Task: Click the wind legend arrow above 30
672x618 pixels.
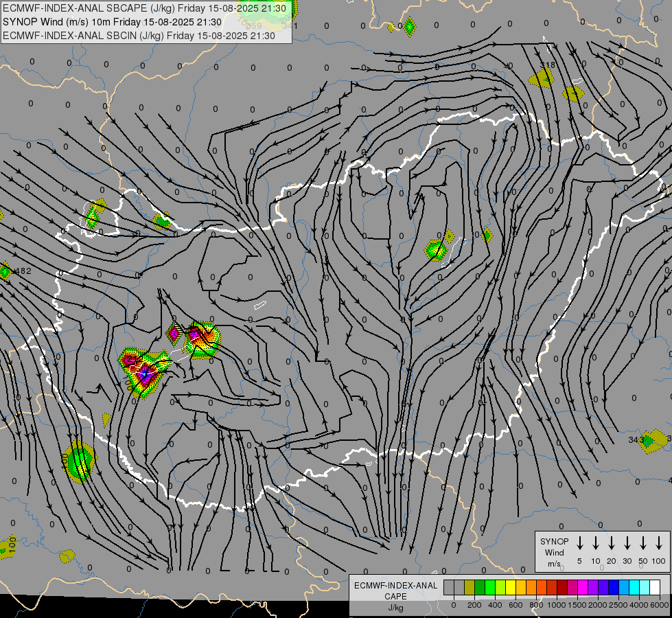Action: point(627,542)
